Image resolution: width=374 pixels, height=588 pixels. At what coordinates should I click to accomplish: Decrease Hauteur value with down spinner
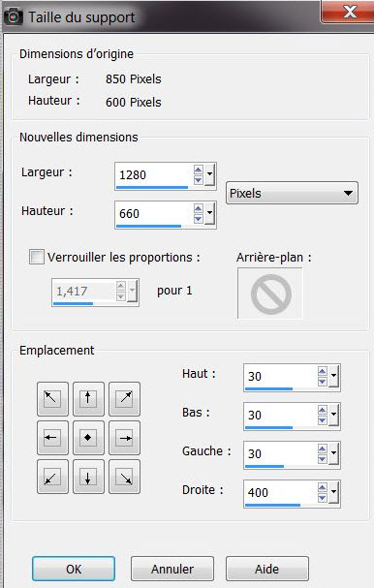[199, 219]
